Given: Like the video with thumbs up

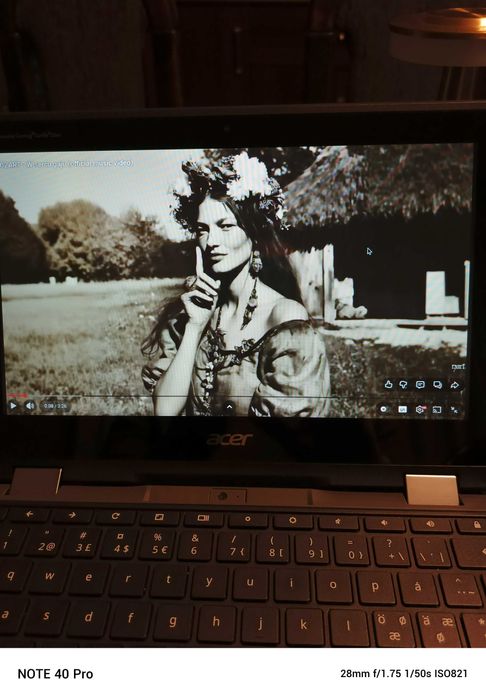Looking at the screenshot, I should tap(388, 384).
